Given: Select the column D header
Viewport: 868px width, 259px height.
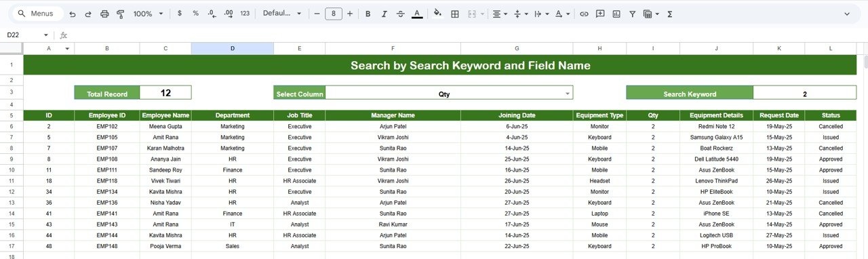Looking at the screenshot, I should pos(233,49).
